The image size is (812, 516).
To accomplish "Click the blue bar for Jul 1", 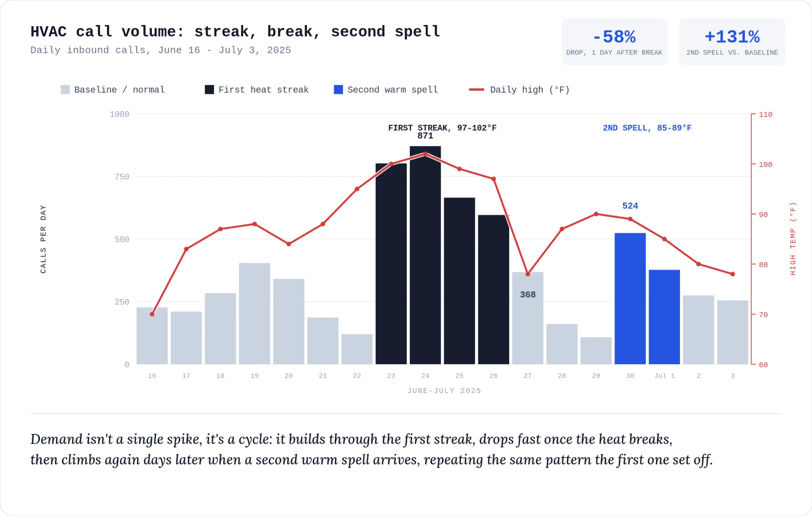I will (x=664, y=317).
